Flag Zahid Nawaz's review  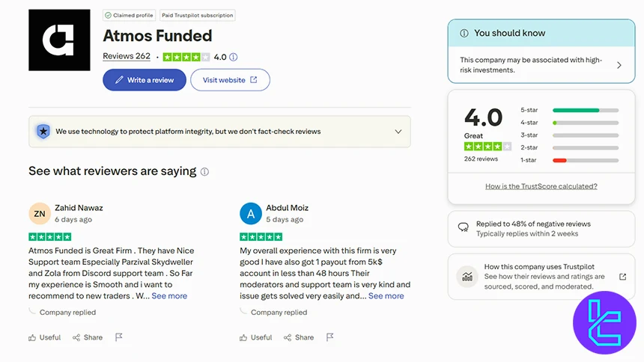pos(119,337)
